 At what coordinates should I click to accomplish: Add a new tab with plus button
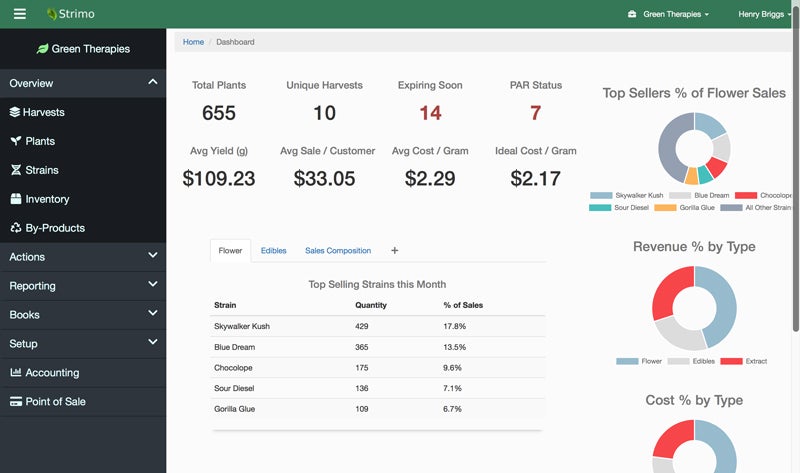[394, 250]
